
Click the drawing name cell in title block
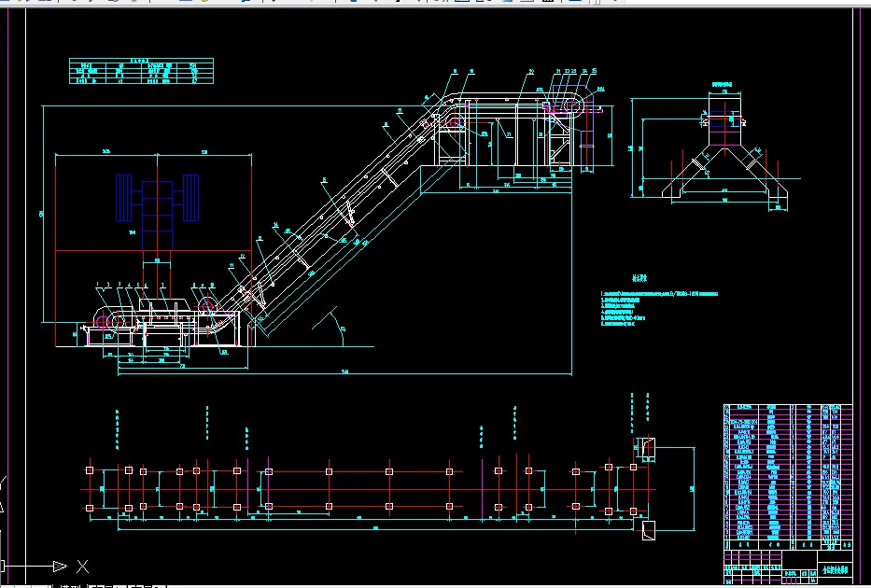pos(835,570)
